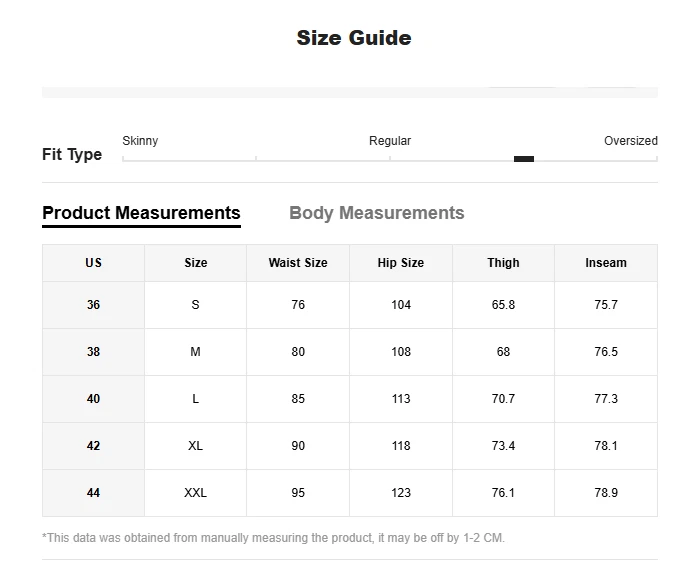Select the US 42 row label
This screenshot has height=576, width=686.
[x=93, y=446]
